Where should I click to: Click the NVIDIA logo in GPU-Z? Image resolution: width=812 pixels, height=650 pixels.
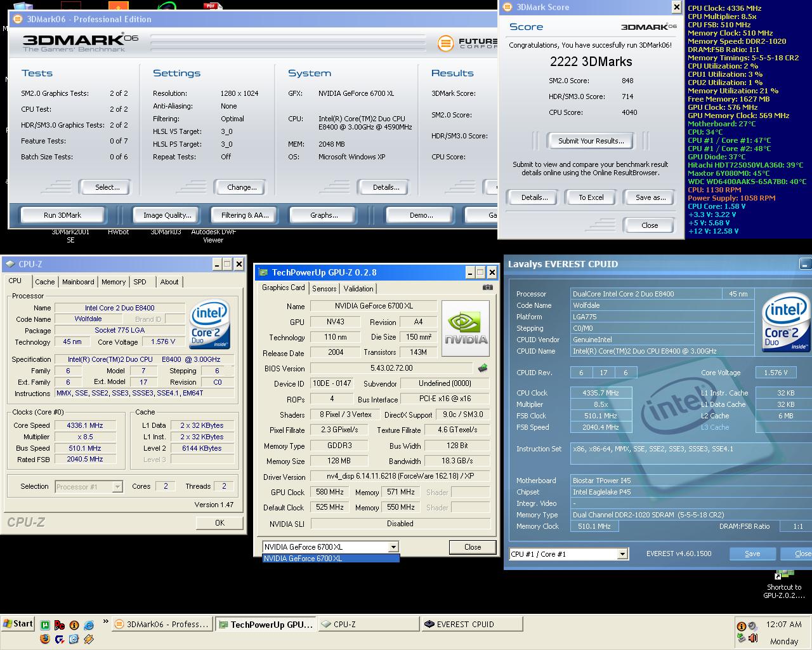(x=466, y=328)
